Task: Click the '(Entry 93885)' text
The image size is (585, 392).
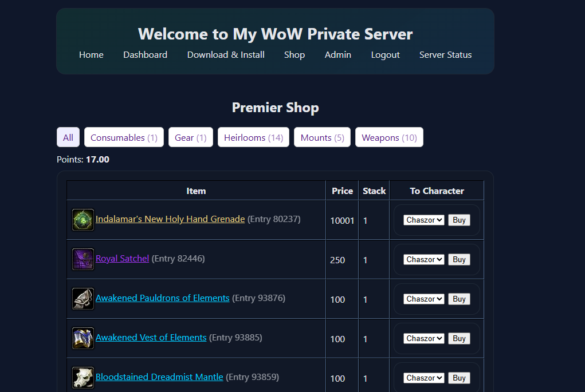Action: (x=235, y=338)
